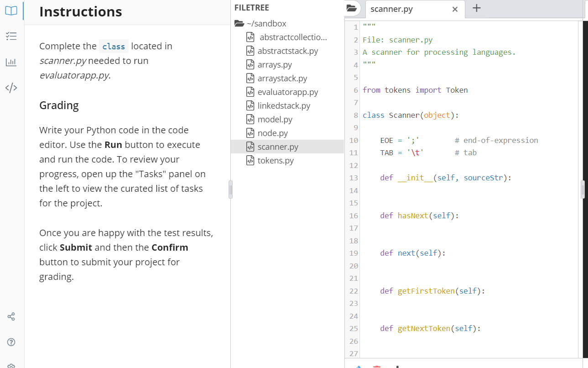Close the scanner.py tab
The image size is (588, 368).
click(x=454, y=9)
